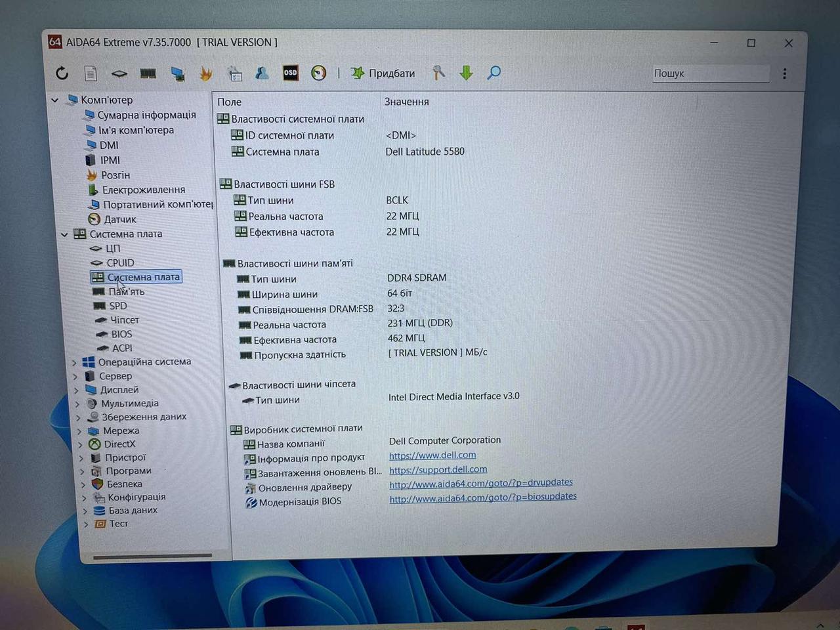Open the network monitor toolbar icon
This screenshot has width=840, height=630.
coord(177,73)
